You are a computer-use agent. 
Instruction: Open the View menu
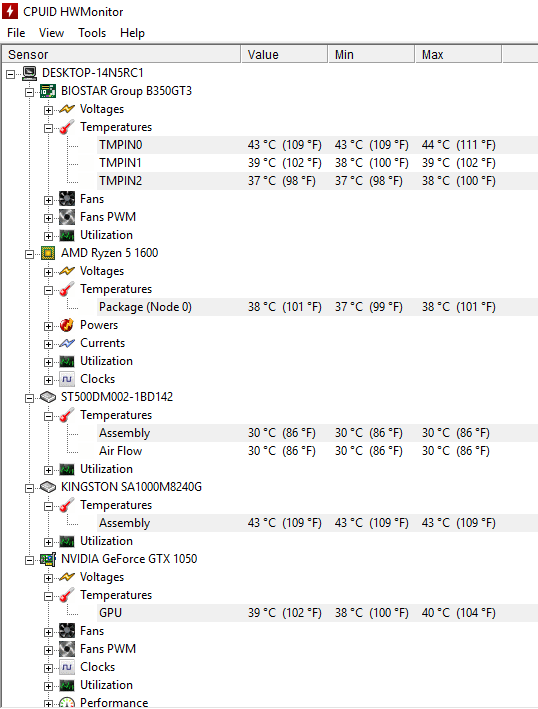point(51,33)
